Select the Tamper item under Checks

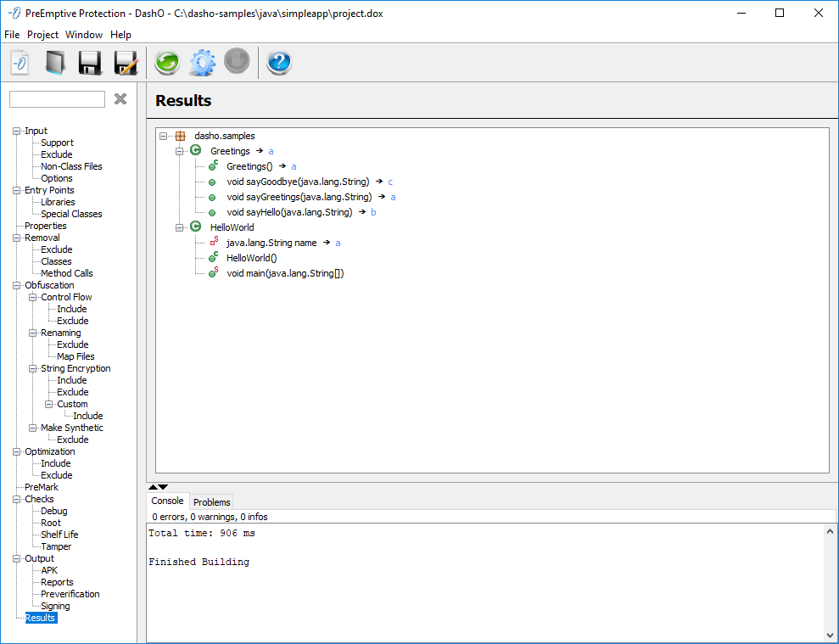coord(56,546)
